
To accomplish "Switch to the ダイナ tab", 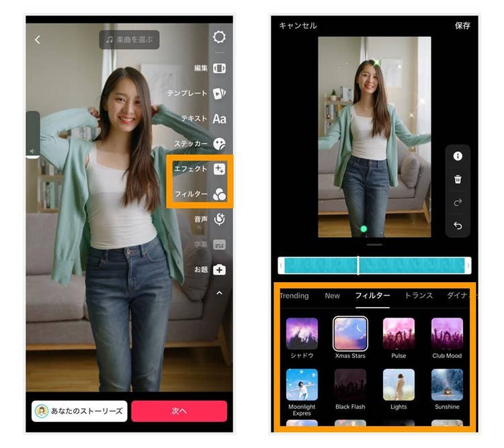I will click(458, 296).
